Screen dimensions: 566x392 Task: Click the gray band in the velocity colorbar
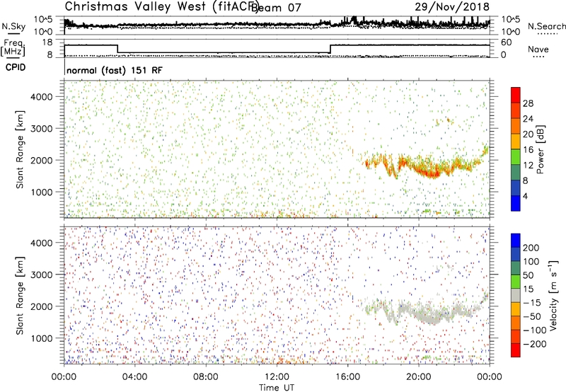[x=516, y=295]
